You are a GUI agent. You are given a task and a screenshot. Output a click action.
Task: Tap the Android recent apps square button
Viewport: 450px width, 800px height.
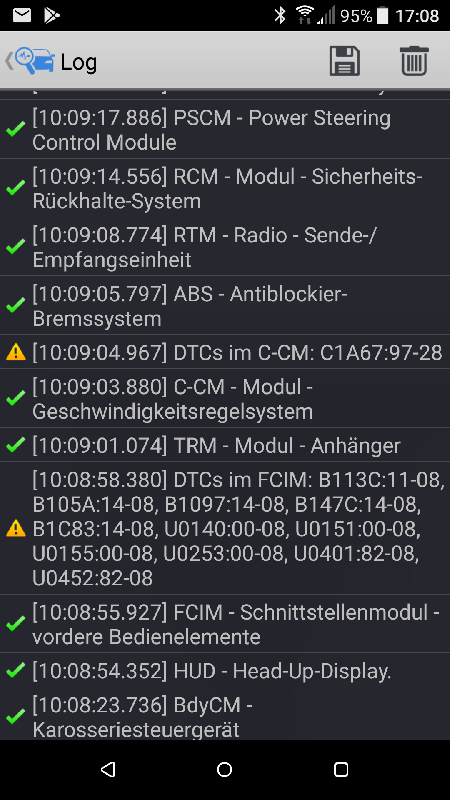[x=341, y=769]
